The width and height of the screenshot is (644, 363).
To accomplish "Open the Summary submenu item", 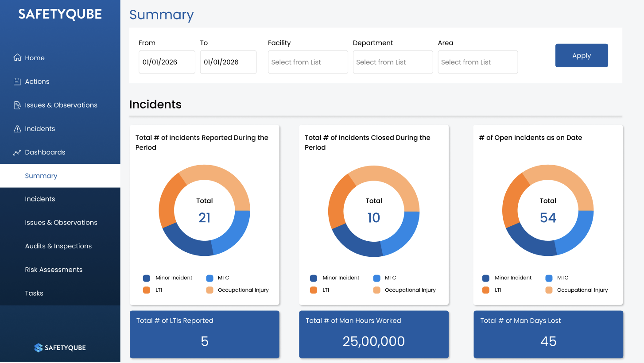I will click(x=60, y=176).
